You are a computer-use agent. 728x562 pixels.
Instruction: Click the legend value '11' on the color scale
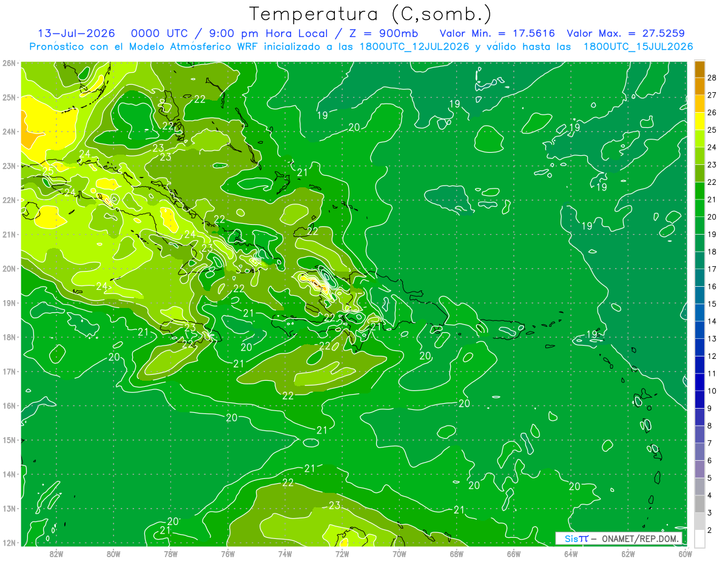click(712, 373)
